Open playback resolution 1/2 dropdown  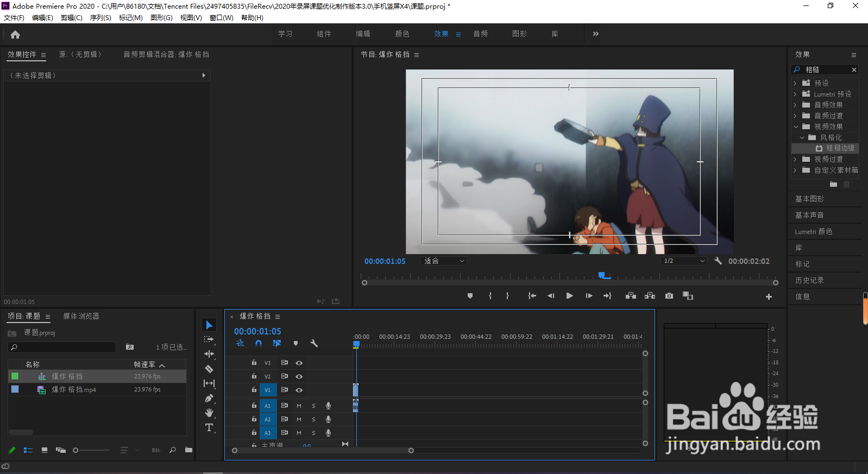(x=684, y=261)
